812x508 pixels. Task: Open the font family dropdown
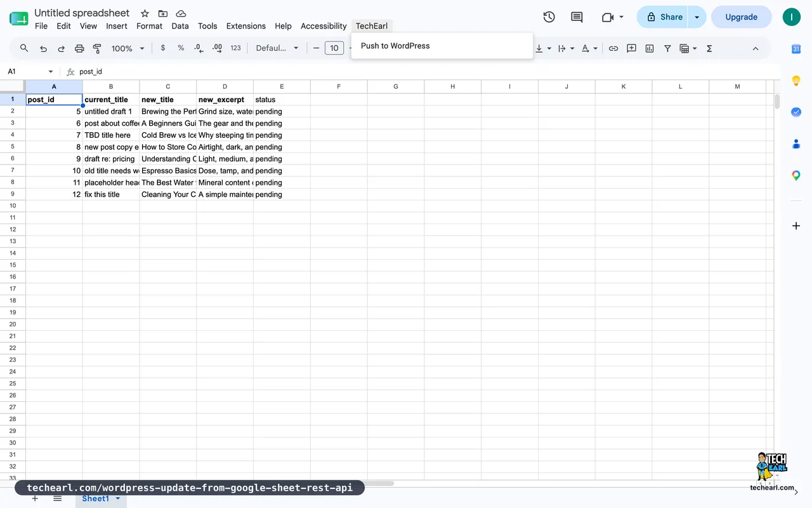coord(277,48)
